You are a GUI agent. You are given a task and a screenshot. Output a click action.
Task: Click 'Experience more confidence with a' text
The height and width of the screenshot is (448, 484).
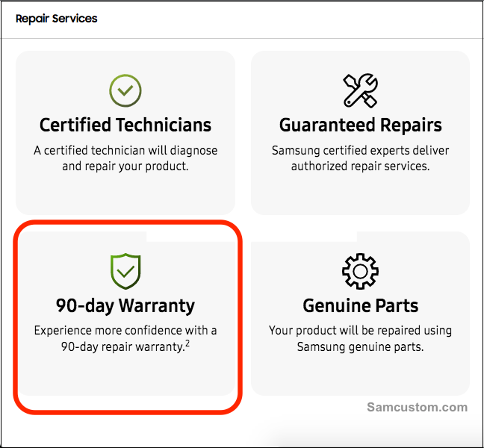(x=125, y=331)
